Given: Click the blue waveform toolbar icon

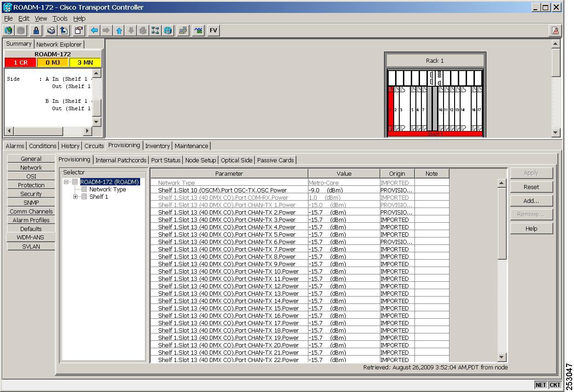Looking at the screenshot, I should click(x=198, y=30).
